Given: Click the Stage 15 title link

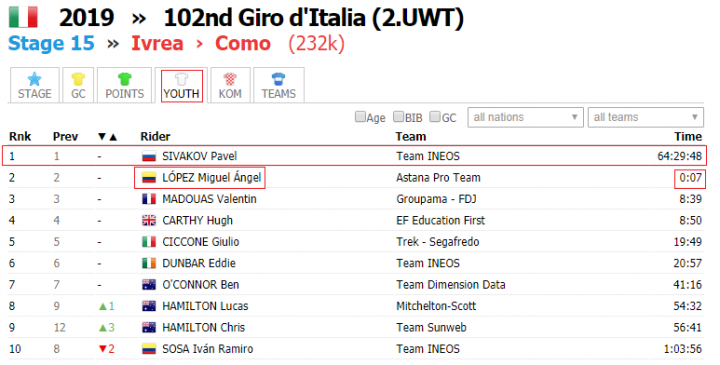Looking at the screenshot, I should pyautogui.click(x=51, y=44).
